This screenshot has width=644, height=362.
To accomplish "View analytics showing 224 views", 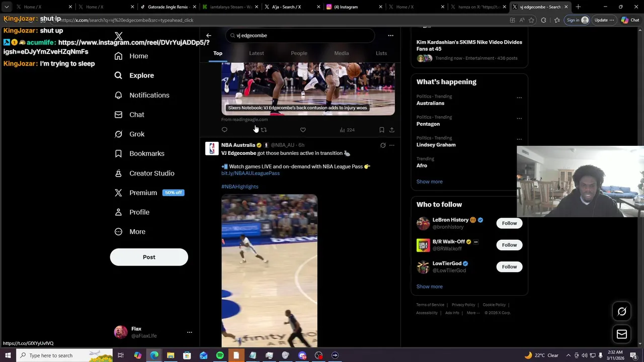I will 347,130.
